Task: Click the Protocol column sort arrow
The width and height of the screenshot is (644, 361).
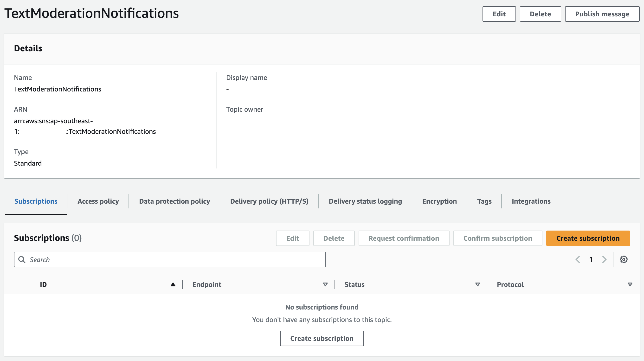Action: pyautogui.click(x=630, y=284)
